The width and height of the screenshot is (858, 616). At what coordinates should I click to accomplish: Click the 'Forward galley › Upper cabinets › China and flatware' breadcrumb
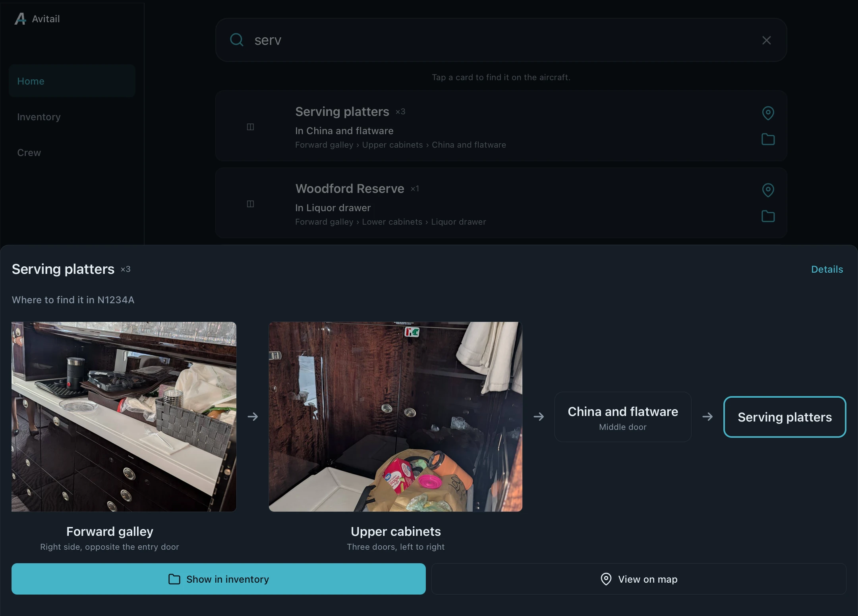[x=400, y=145]
